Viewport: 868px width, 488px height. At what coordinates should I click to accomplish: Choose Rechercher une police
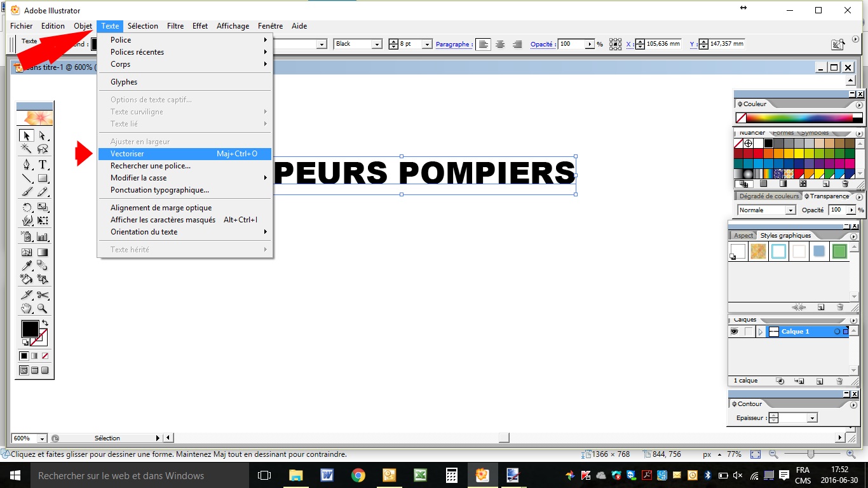(x=185, y=166)
